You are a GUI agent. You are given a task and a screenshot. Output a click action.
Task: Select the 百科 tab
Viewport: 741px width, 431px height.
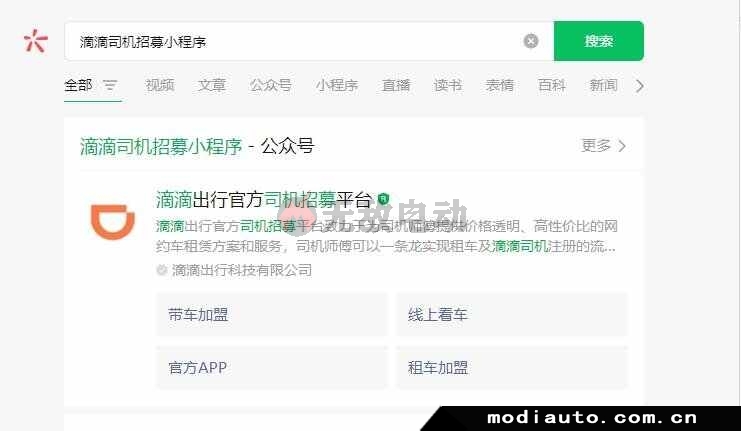[x=552, y=86]
